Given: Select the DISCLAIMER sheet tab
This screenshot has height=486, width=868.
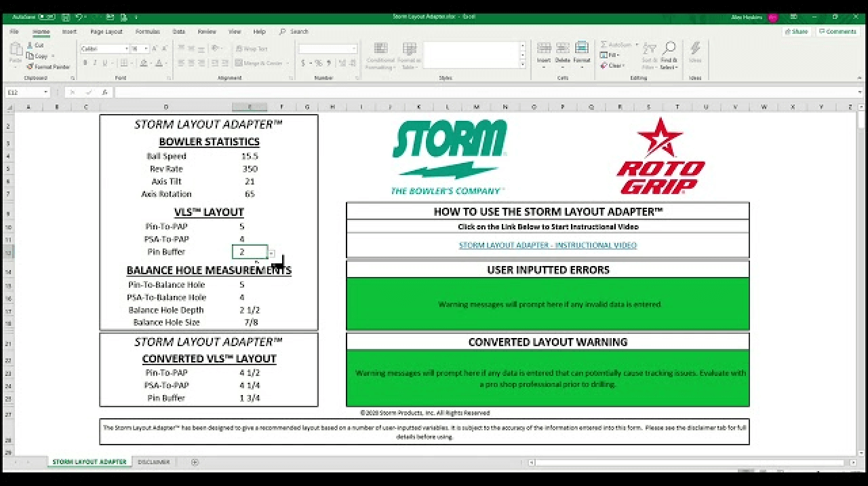Looking at the screenshot, I should tap(154, 462).
